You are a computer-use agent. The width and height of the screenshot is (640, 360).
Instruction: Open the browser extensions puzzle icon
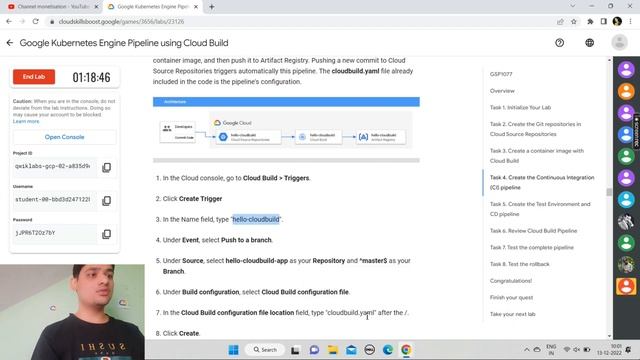[590, 22]
